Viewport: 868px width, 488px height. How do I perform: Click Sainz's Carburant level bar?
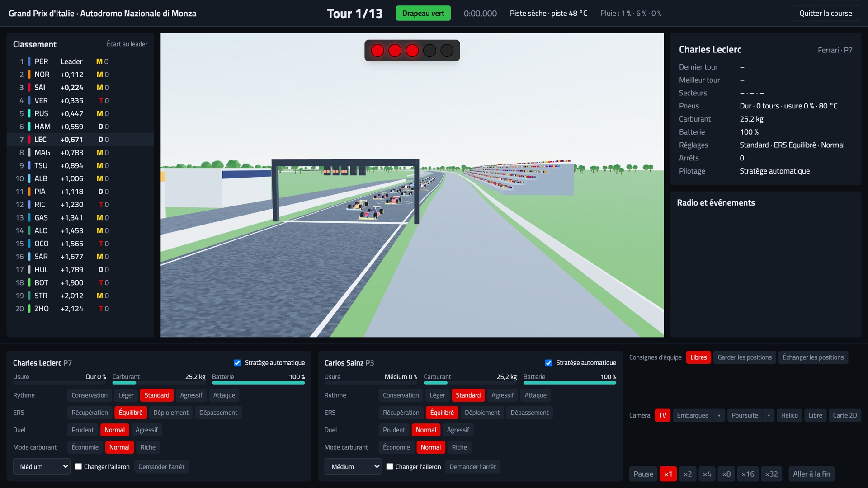click(x=470, y=383)
